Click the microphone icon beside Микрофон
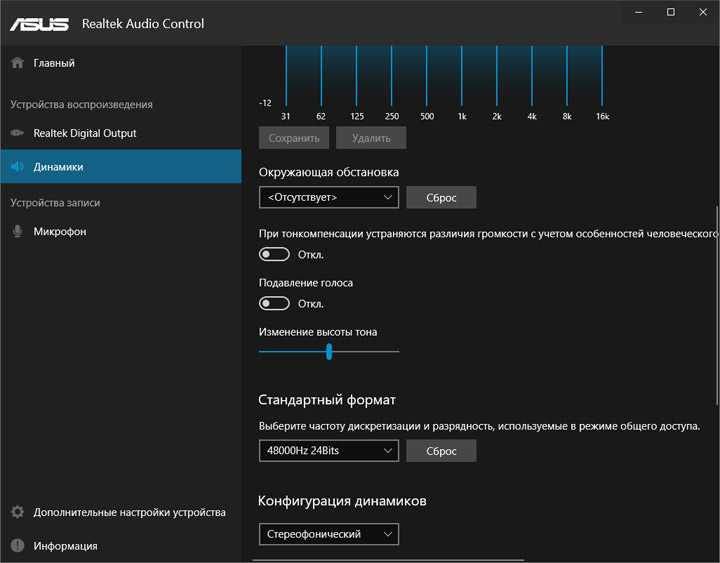 click(x=17, y=231)
